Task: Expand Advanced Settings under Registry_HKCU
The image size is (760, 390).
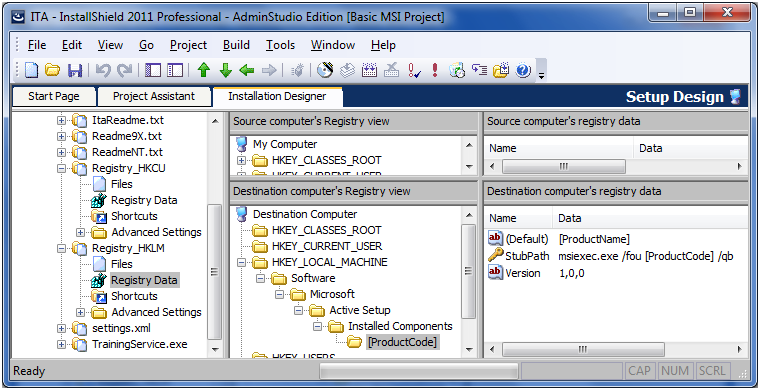Action: pos(80,232)
